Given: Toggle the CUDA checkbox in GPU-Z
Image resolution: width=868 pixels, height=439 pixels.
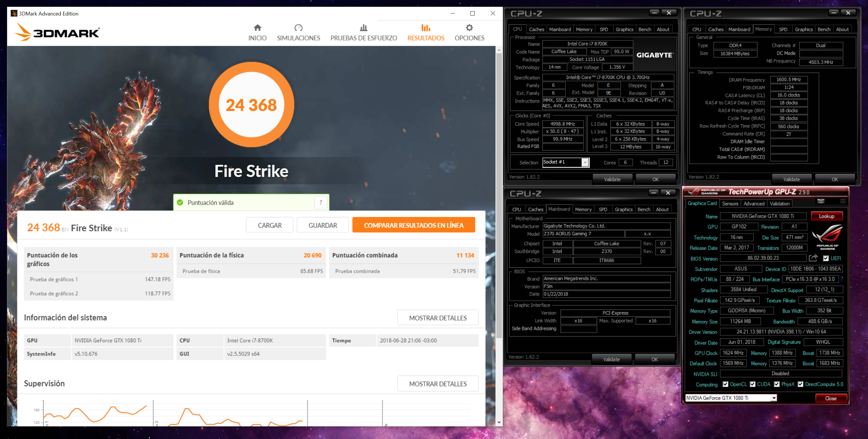Looking at the screenshot, I should click(x=752, y=384).
